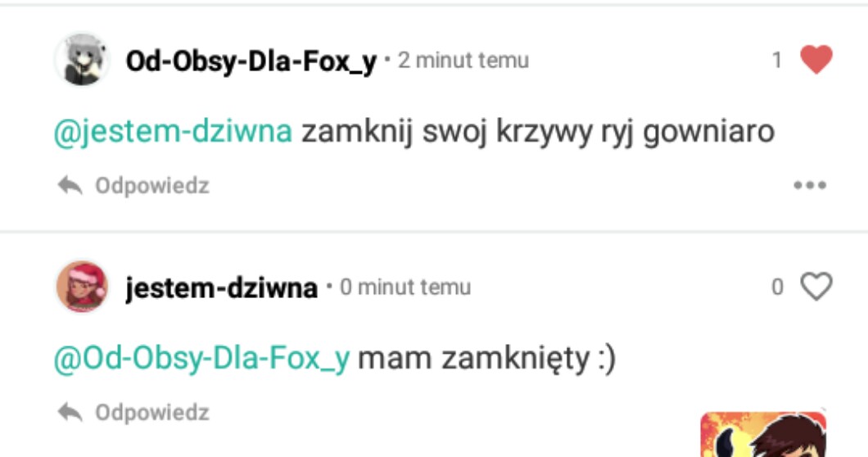Image resolution: width=868 pixels, height=457 pixels.
Task: Click the reply arrow icon under first comment
Action: pos(70,185)
